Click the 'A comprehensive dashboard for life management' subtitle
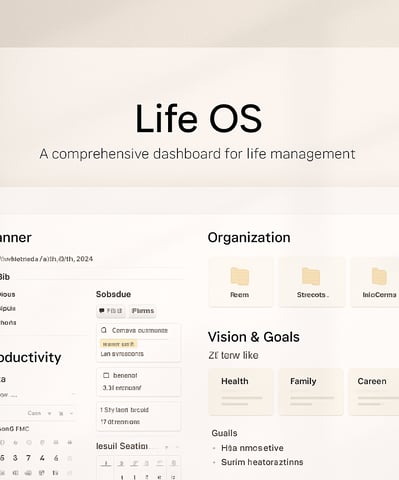399x480 pixels. tap(197, 154)
